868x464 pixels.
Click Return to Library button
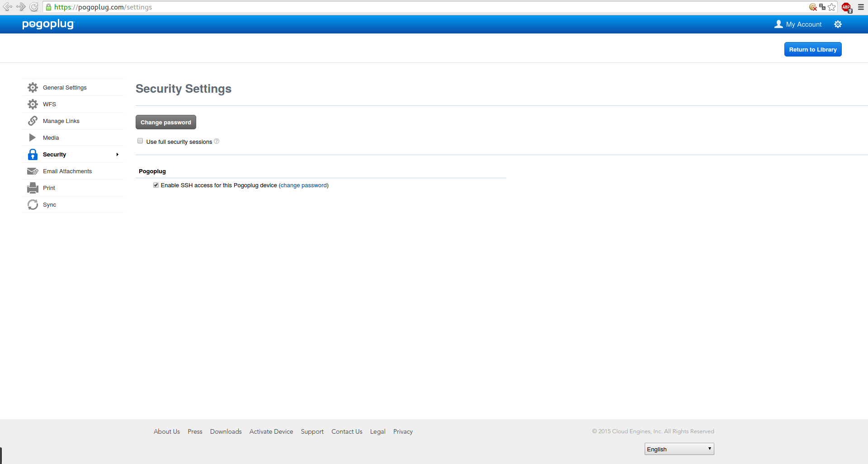pyautogui.click(x=813, y=49)
